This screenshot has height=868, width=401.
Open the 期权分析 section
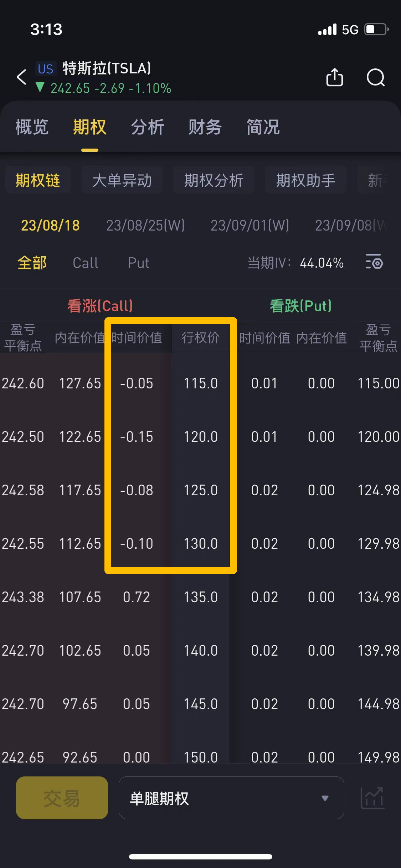214,180
